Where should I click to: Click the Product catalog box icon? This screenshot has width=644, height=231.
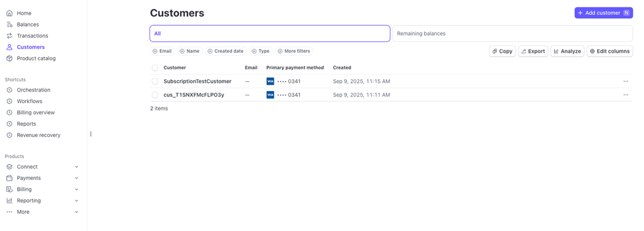point(9,58)
